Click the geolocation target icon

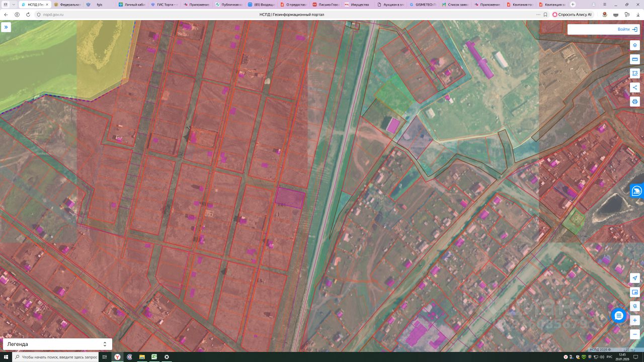pos(635,306)
